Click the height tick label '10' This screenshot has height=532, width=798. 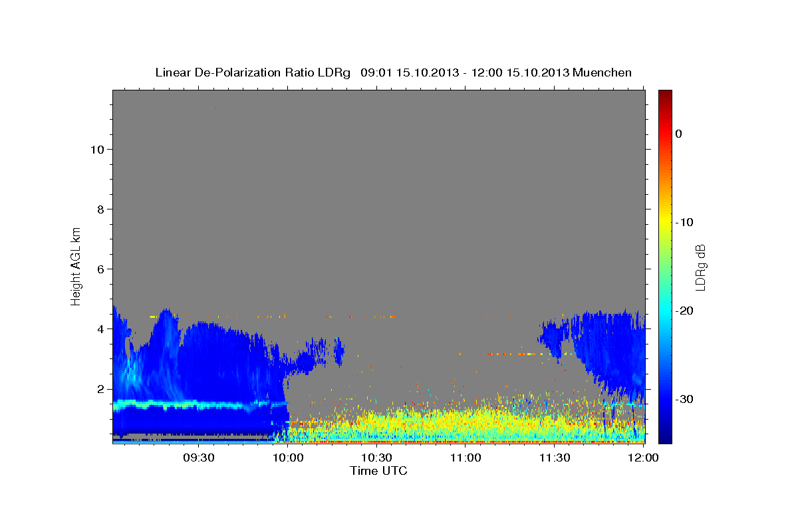98,150
